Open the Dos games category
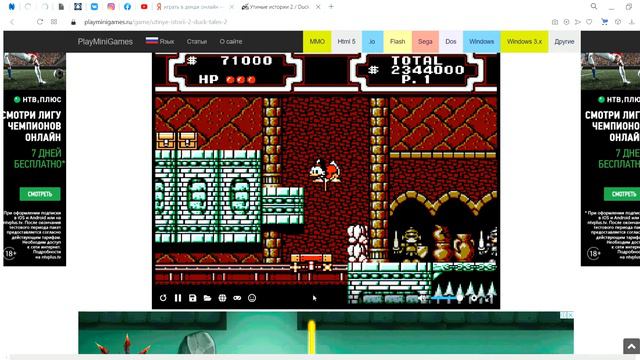 click(451, 42)
